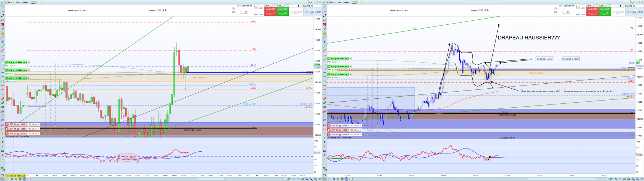Image resolution: width=644 pixels, height=181 pixels.
Task: Click the green checkmark icon in the 2m sidebar
Action: (325, 29)
